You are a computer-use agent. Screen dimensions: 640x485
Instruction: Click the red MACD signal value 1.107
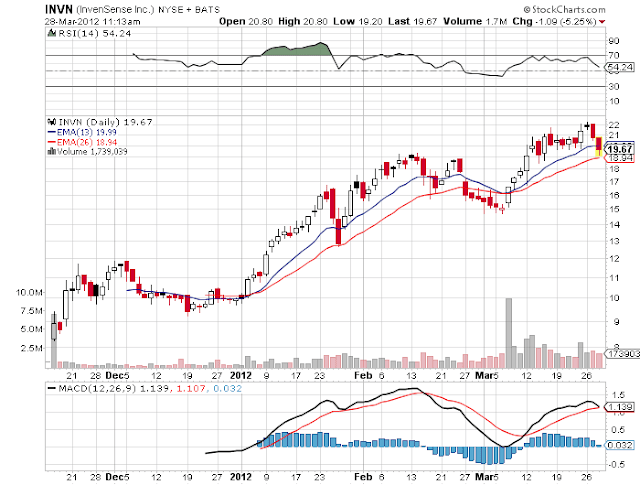pyautogui.click(x=191, y=389)
